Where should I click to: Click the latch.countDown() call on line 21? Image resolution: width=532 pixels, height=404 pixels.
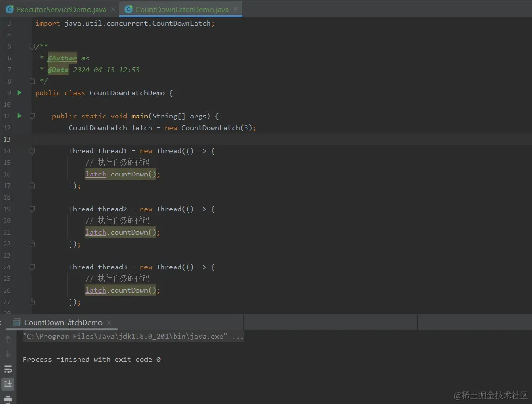(x=120, y=232)
